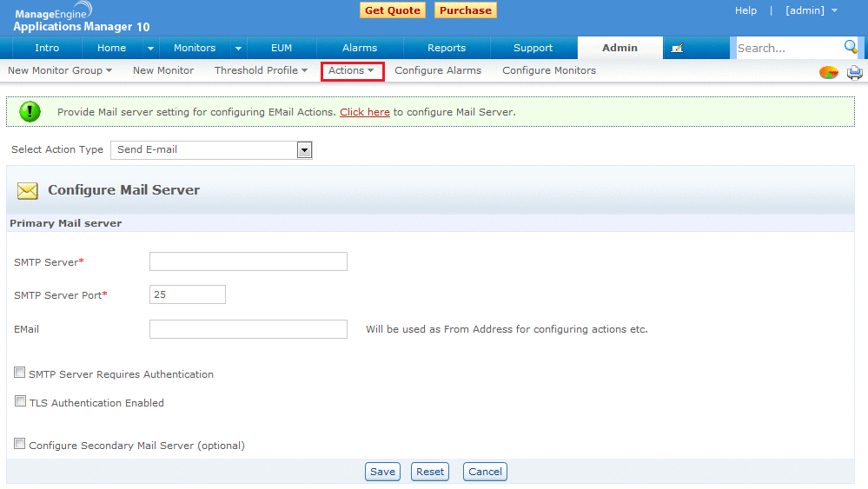Switch to the Alarms tab

(x=359, y=48)
